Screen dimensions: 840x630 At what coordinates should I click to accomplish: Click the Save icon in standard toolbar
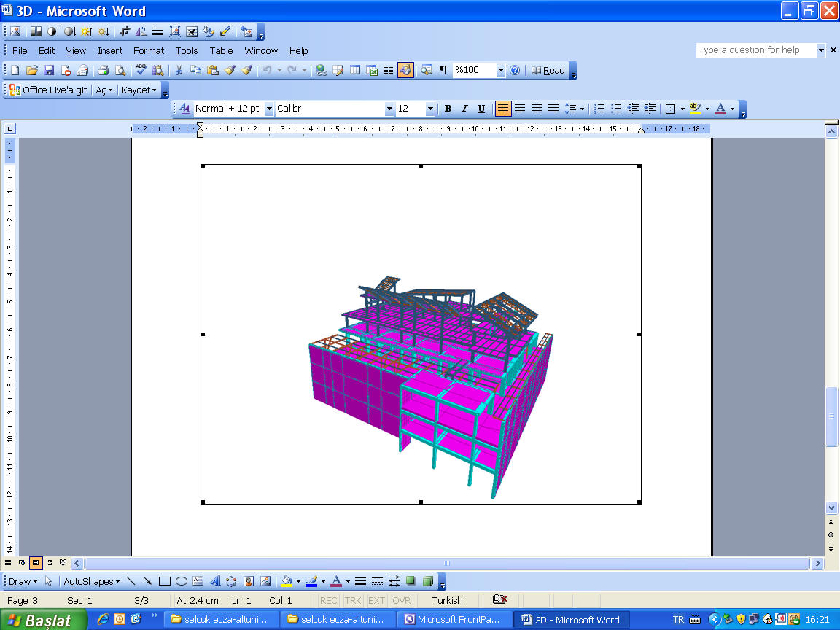point(49,71)
